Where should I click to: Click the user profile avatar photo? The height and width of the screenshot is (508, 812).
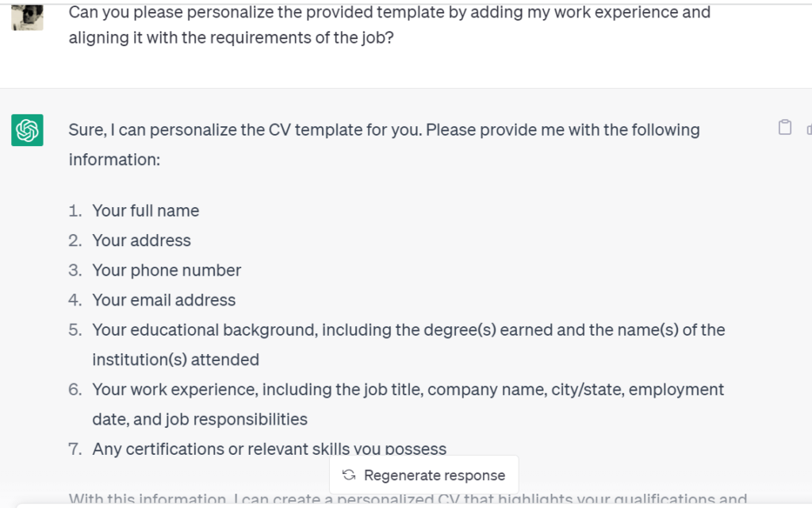(27, 17)
